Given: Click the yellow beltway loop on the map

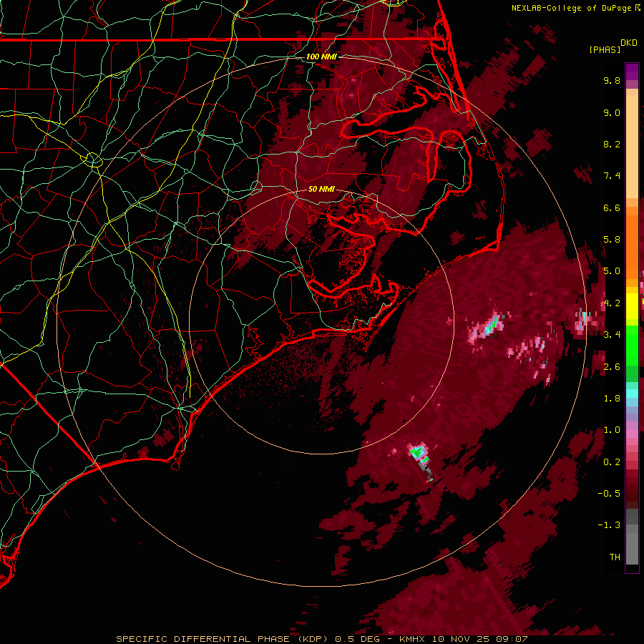Looking at the screenshot, I should pos(93,160).
